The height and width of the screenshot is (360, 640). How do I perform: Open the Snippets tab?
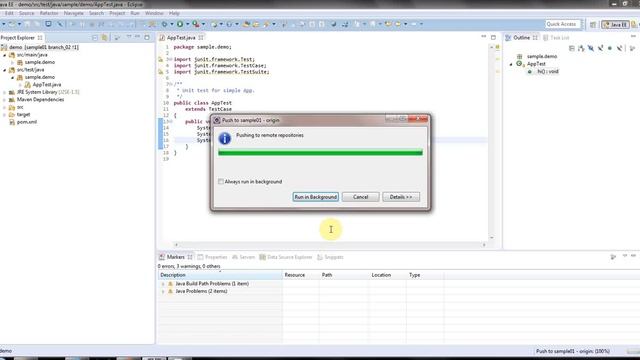point(330,257)
